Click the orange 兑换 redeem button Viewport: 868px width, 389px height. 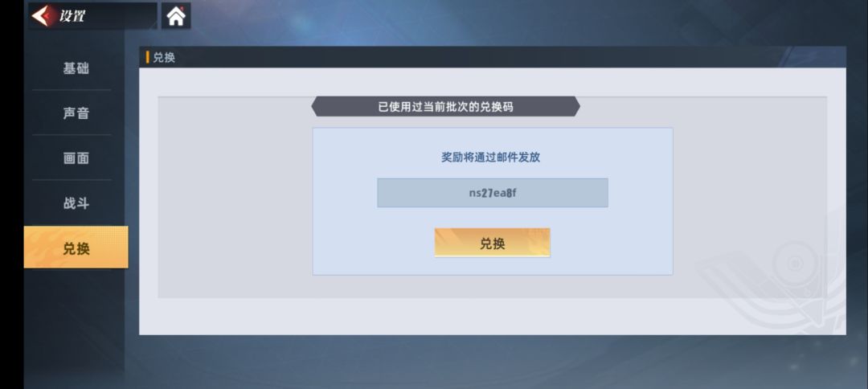pos(492,243)
